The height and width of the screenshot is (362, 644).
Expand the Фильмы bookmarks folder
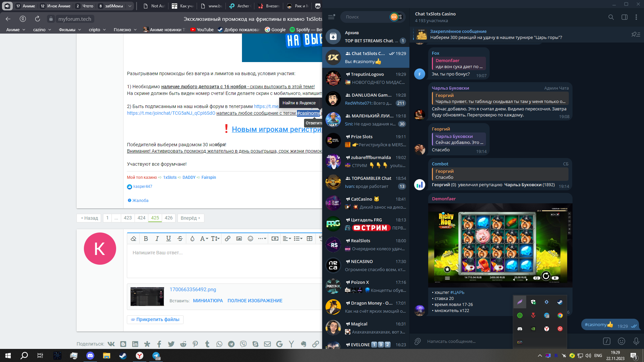point(70,30)
